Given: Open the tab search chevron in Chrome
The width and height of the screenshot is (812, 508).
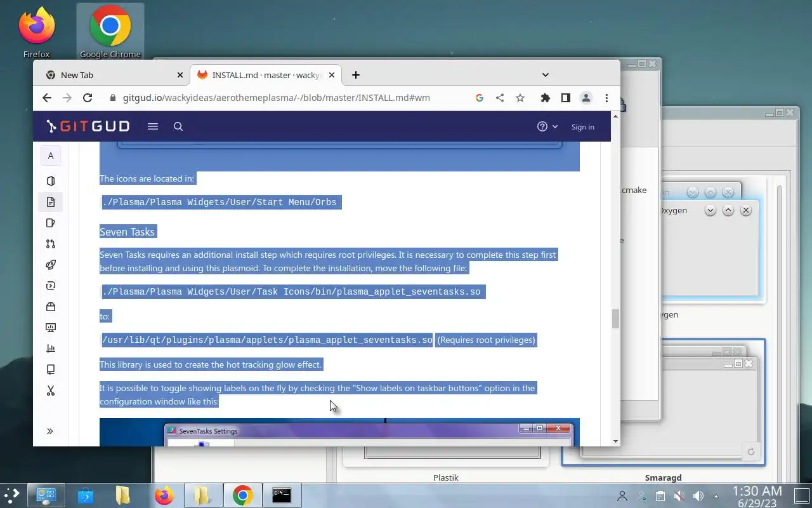Looking at the screenshot, I should click(x=546, y=75).
